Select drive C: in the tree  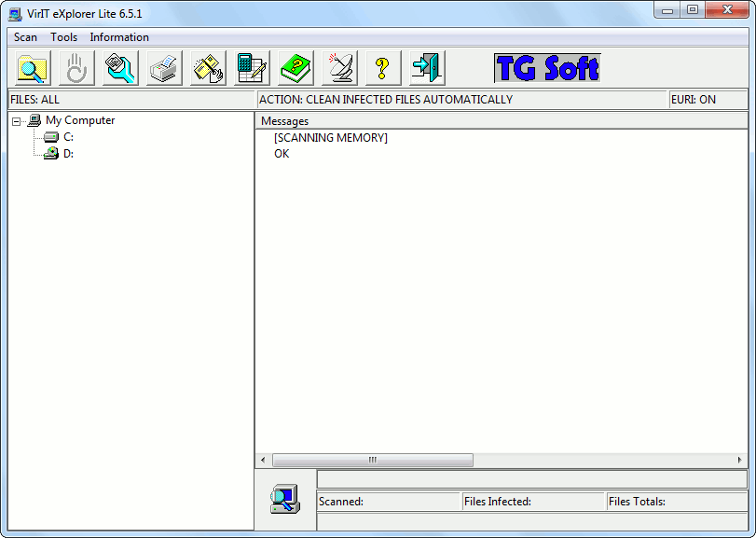[68, 137]
